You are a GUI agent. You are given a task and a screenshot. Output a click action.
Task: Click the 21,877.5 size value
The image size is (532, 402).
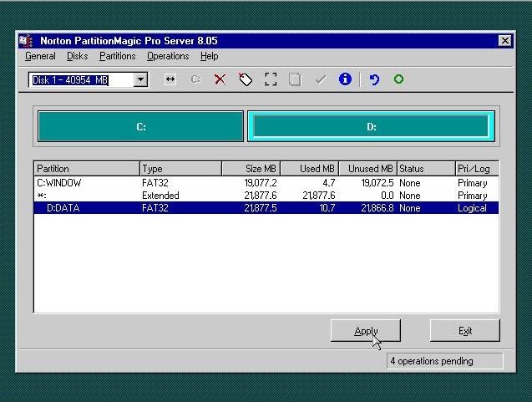[261, 208]
